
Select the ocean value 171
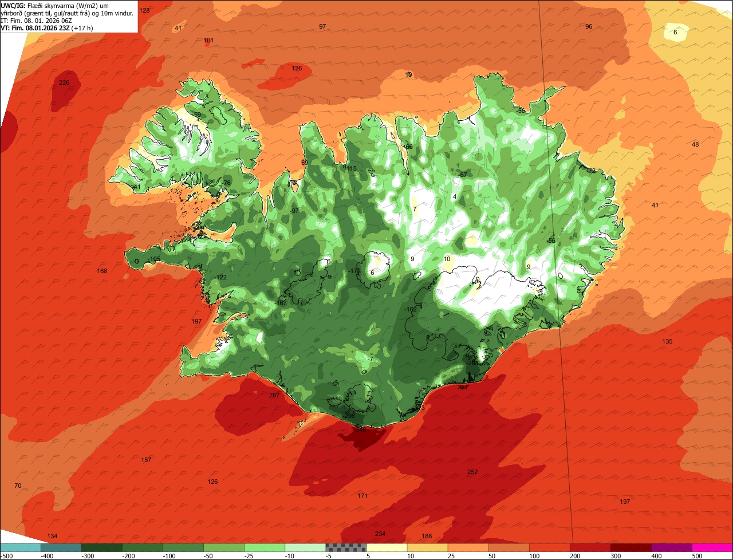pyautogui.click(x=362, y=495)
